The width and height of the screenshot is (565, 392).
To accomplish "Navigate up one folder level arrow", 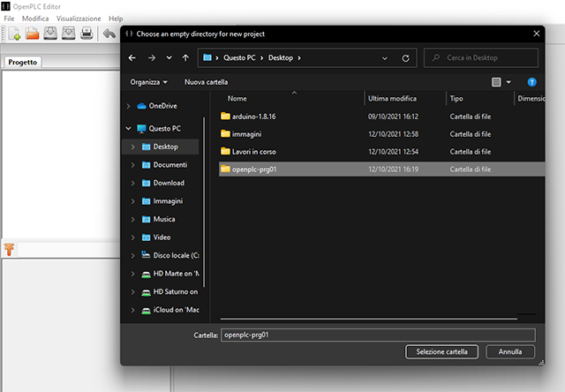I will 184,58.
